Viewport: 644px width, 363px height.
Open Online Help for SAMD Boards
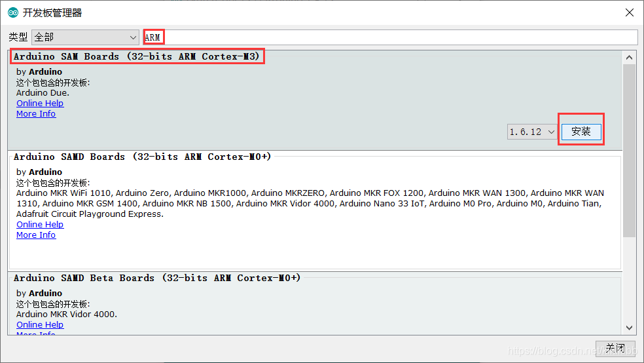40,225
